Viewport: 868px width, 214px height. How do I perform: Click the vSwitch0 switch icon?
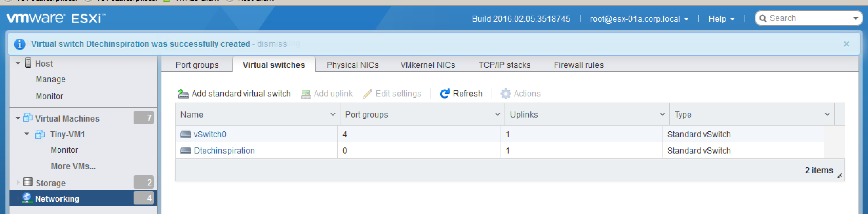[x=186, y=134]
